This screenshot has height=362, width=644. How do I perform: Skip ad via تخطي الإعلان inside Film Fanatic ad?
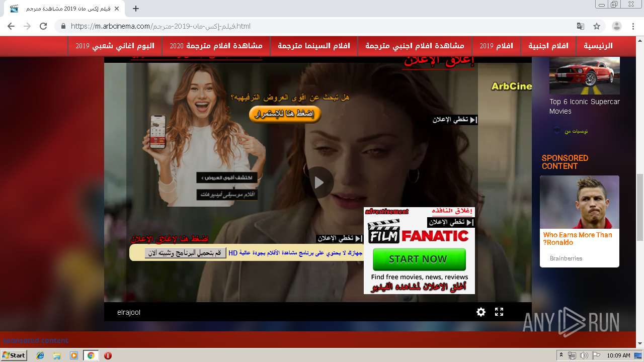tap(451, 222)
